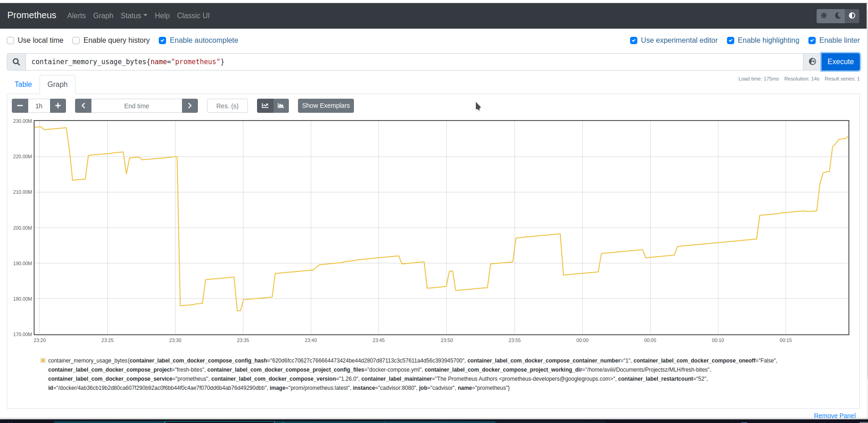Open the Alerts page
This screenshot has height=423, width=868.
point(76,15)
